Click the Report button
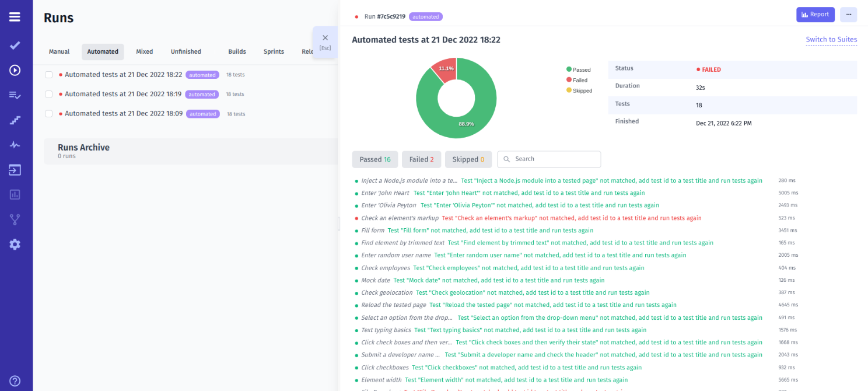868x391 pixels. coord(815,14)
